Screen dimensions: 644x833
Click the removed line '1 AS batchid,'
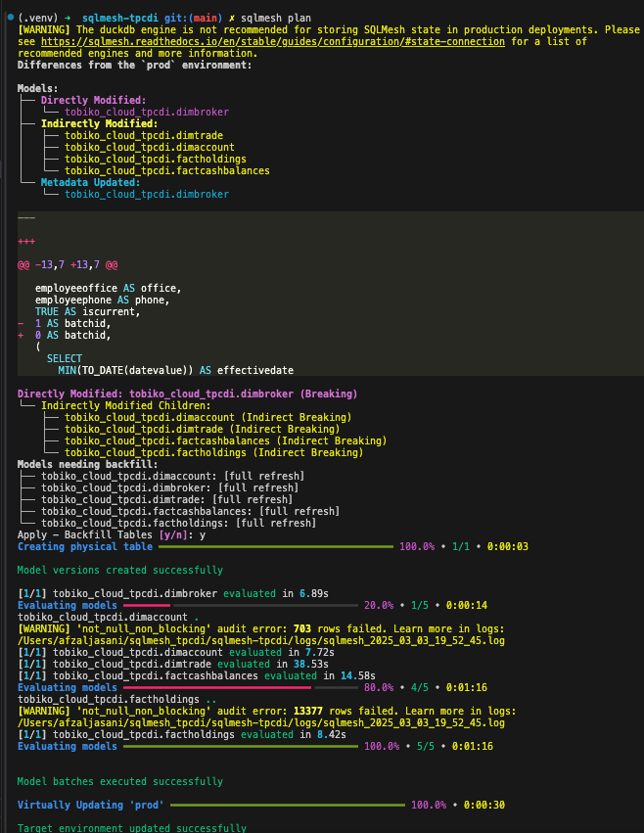[x=65, y=323]
